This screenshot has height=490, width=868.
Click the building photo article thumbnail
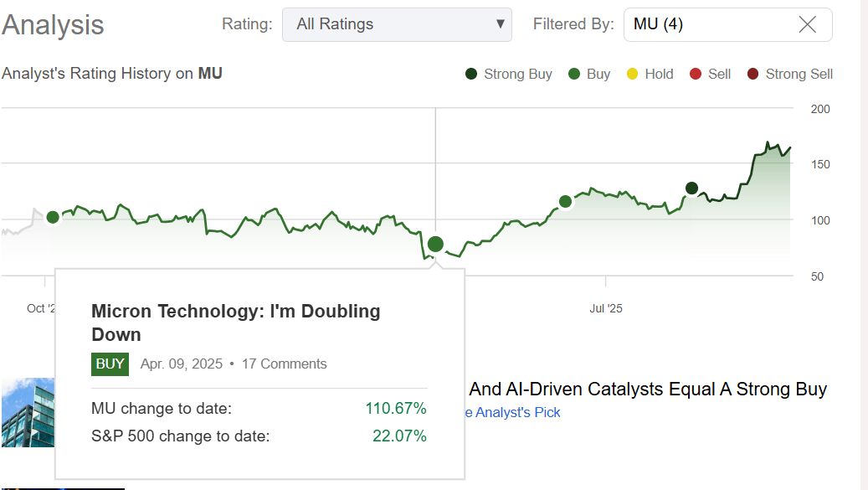pyautogui.click(x=29, y=412)
